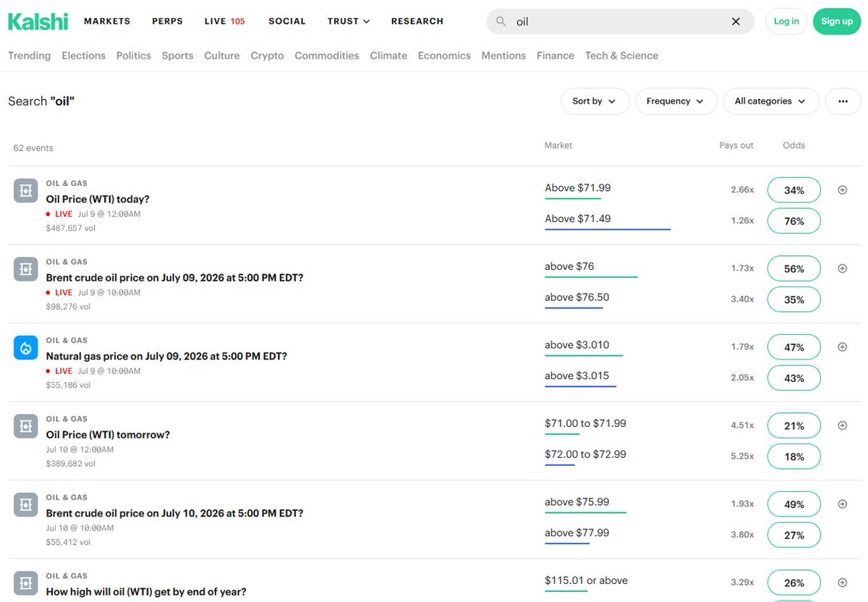Click the Brent crude July 10 event icon
Viewport: 868px width, 602px height.
pos(25,505)
